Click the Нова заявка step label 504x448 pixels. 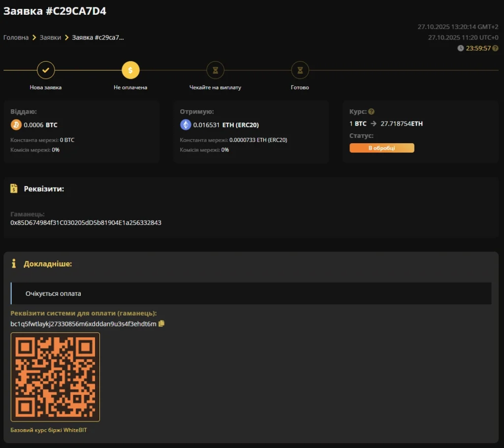(46, 88)
